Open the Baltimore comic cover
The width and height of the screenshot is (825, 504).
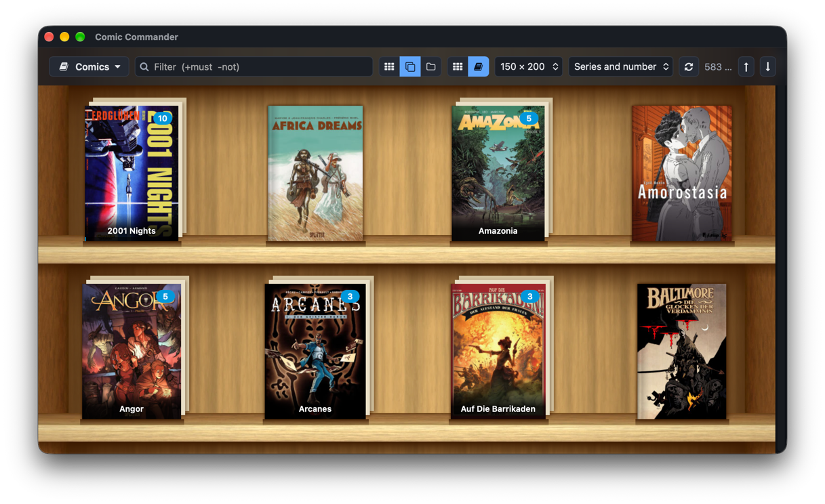click(x=682, y=352)
